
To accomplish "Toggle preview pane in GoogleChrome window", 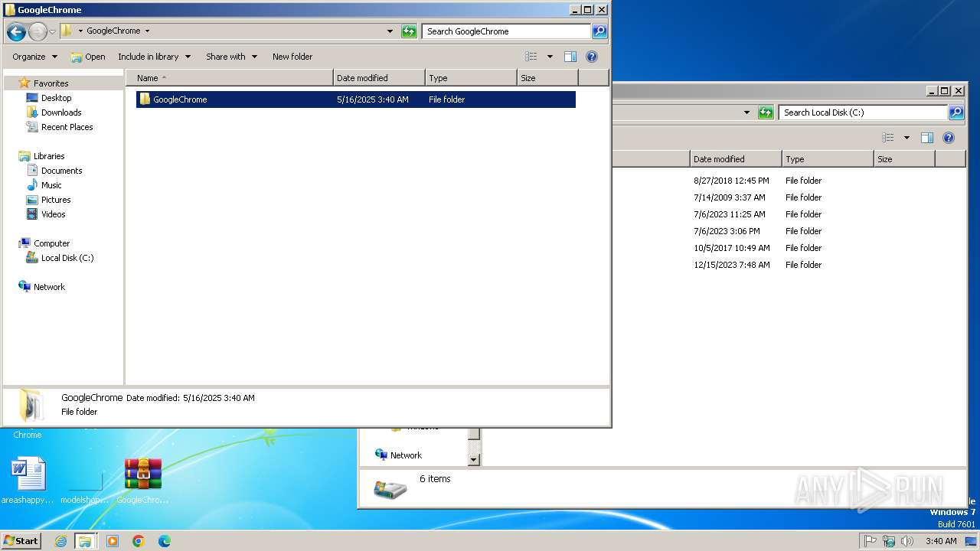I will coord(570,57).
